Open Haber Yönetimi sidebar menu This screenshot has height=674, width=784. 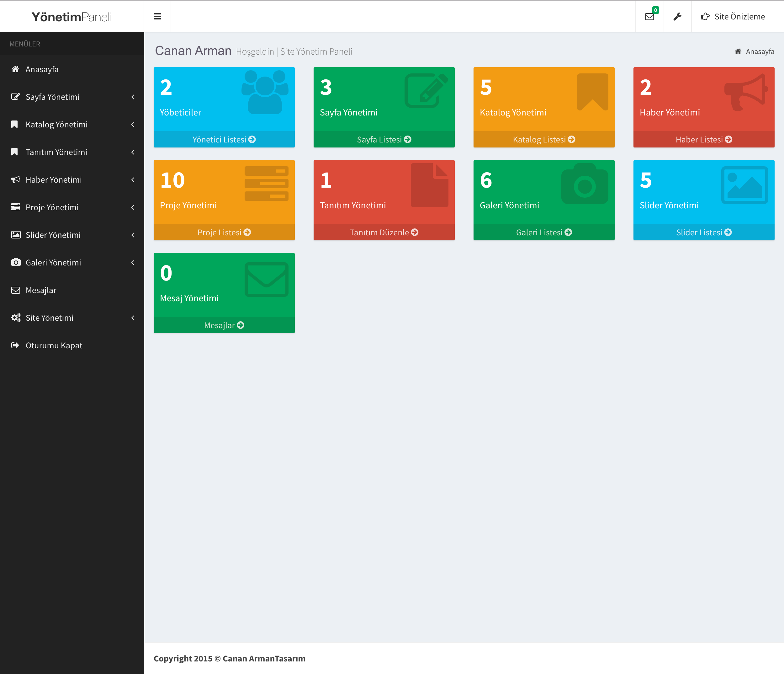[72, 180]
